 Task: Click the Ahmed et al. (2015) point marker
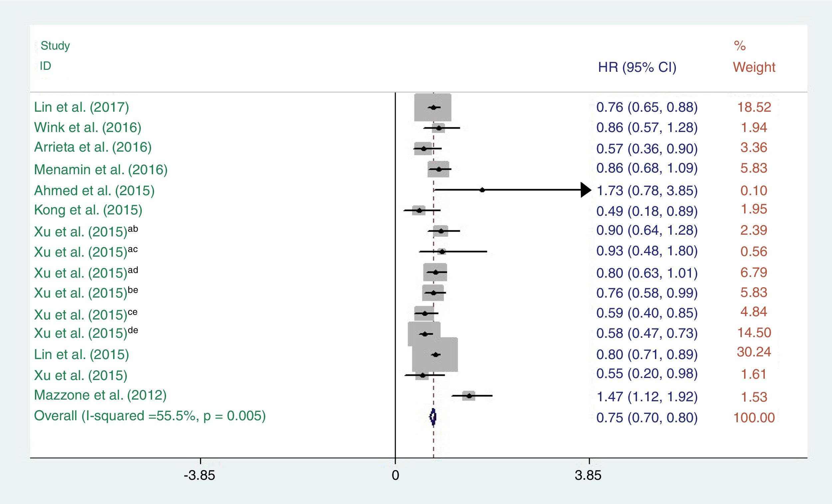point(482,190)
